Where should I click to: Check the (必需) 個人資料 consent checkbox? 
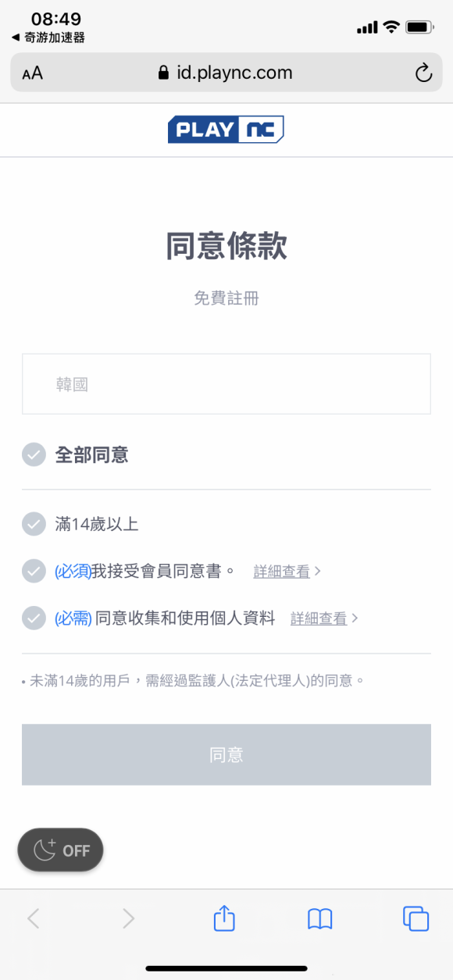(34, 618)
